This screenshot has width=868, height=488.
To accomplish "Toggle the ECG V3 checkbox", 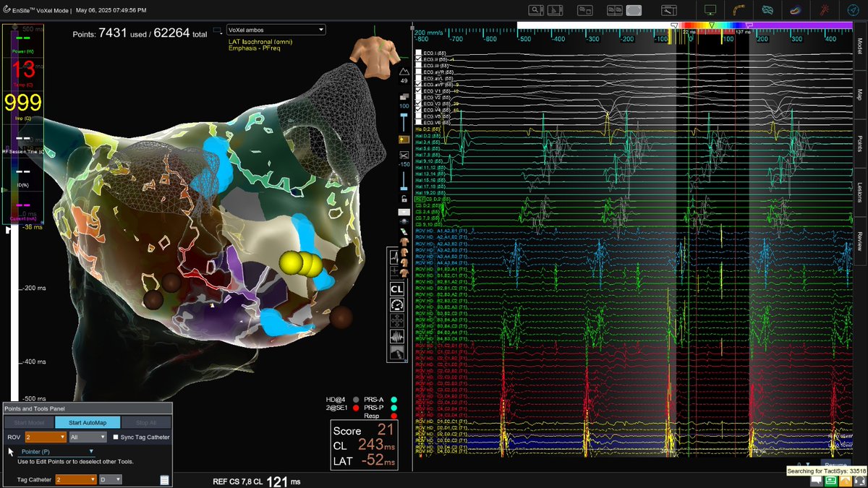I will pos(420,104).
